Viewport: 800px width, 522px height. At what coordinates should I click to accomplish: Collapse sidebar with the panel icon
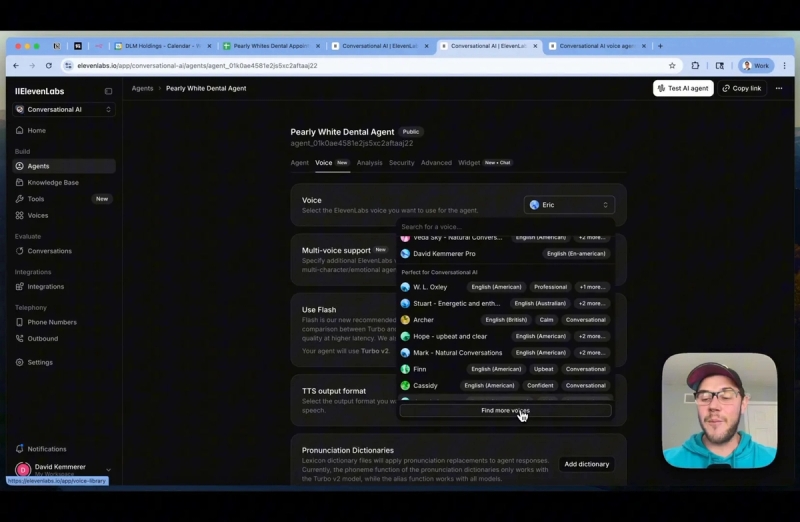click(x=109, y=91)
